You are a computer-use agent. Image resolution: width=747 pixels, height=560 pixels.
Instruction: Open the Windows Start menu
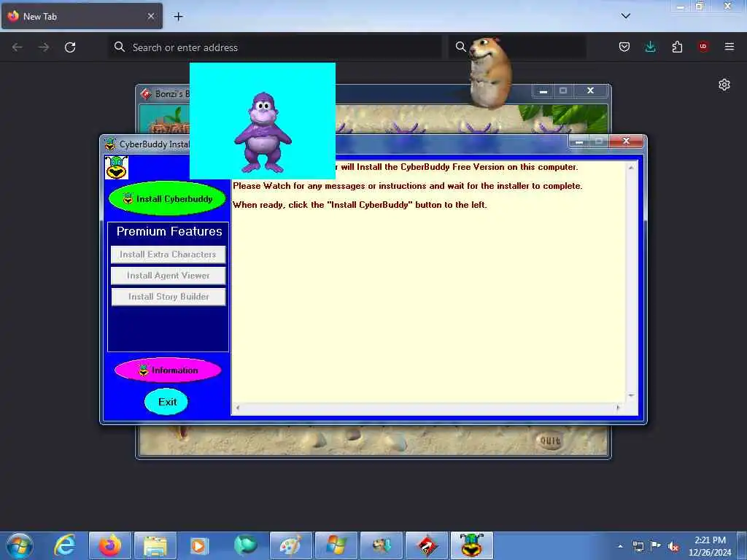click(20, 545)
